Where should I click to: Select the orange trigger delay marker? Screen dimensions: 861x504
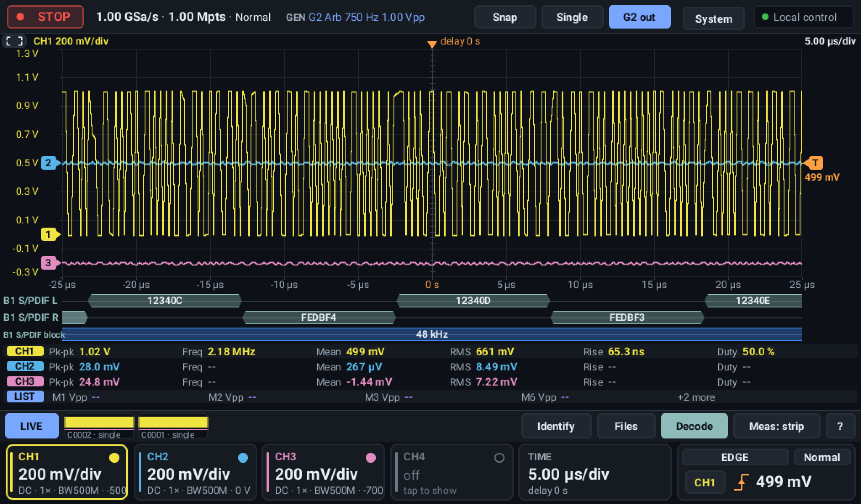[432, 44]
